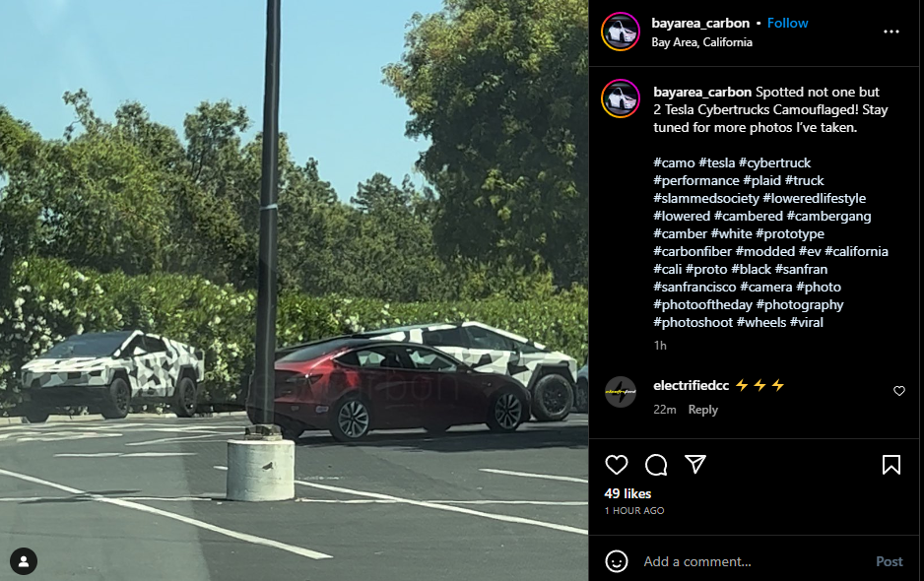
Task: Follow the bayarea_carbon account
Action: [787, 23]
